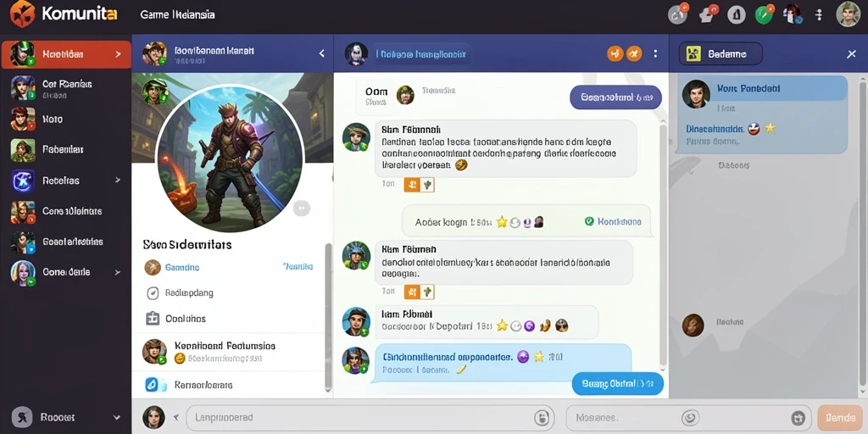Image resolution: width=868 pixels, height=434 pixels.
Task: Collapse profile panel with left chevron
Action: (x=321, y=53)
